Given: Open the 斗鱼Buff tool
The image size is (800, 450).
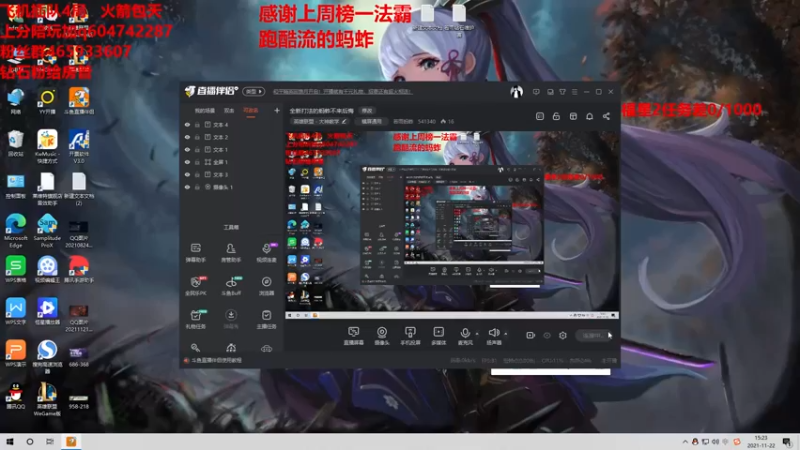Looking at the screenshot, I should coord(231,286).
